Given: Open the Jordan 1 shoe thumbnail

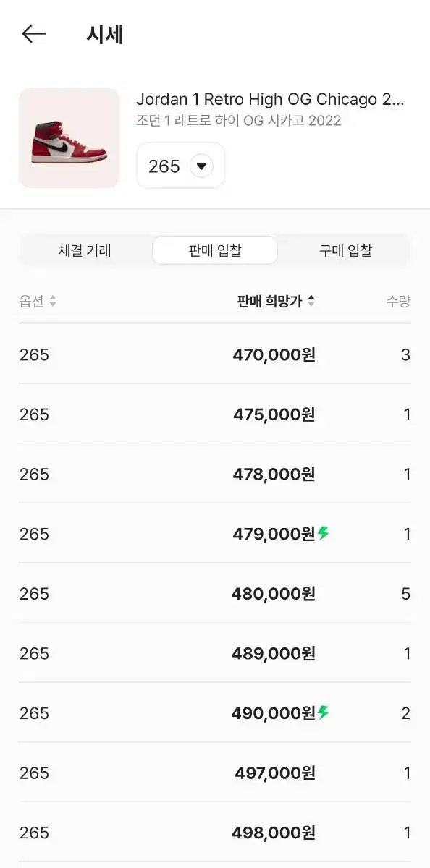Looking at the screenshot, I should click(69, 138).
